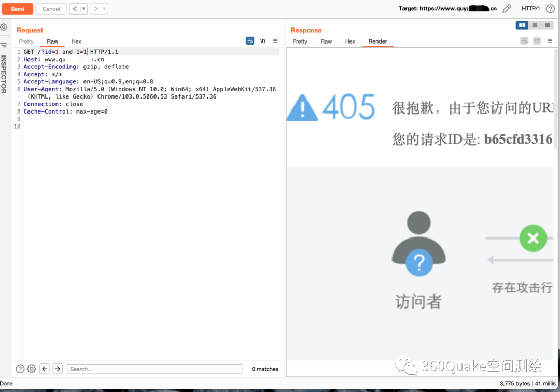Click the green X blocked icon
The height and width of the screenshot is (392, 560).
pyautogui.click(x=533, y=238)
